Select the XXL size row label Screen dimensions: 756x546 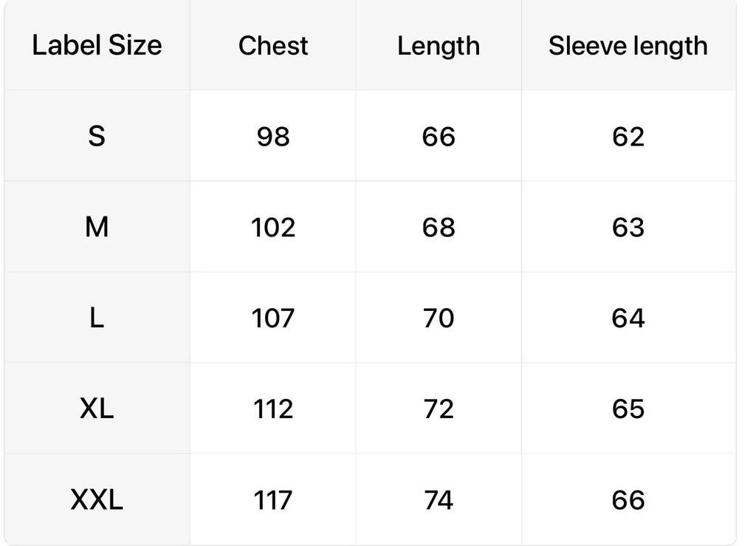click(x=97, y=499)
